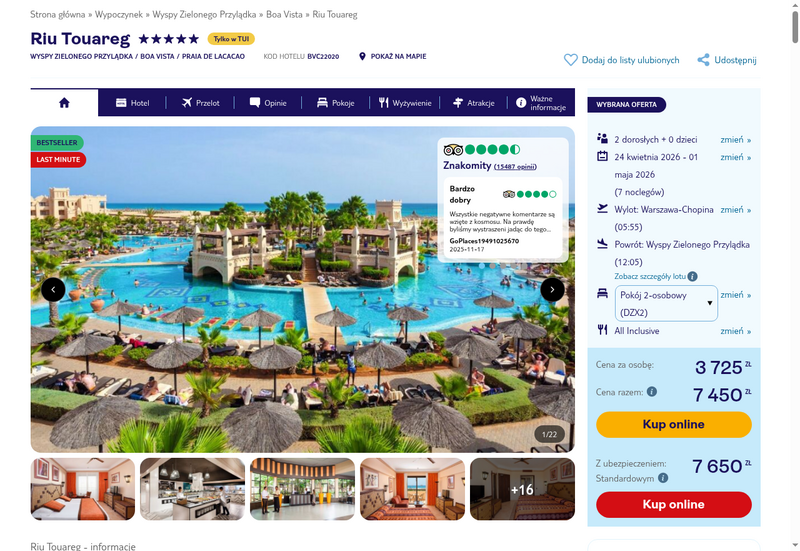Show the next gallery photo arrow
Image resolution: width=800 pixels, height=551 pixels.
(552, 290)
